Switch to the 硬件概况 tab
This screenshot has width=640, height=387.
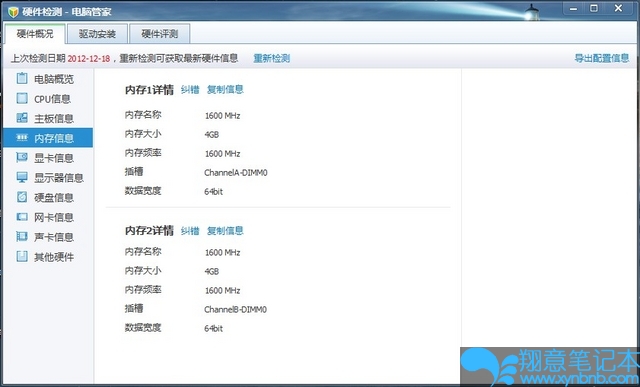coord(35,34)
